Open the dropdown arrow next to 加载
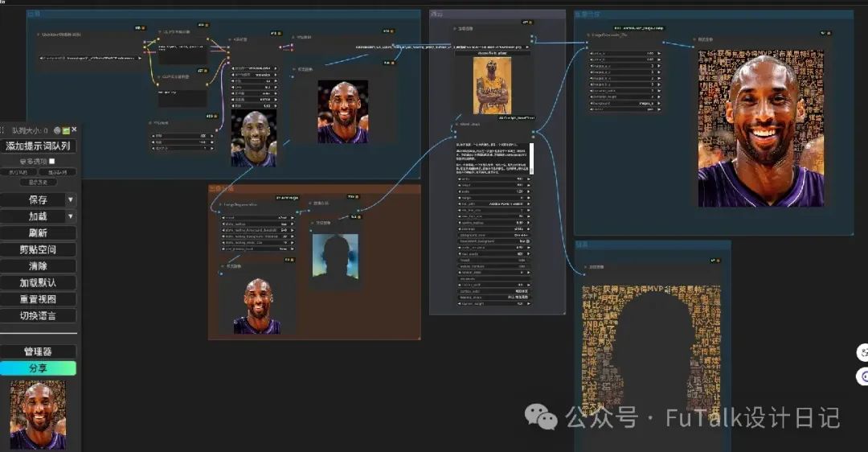Image resolution: width=868 pixels, height=452 pixels. click(71, 216)
